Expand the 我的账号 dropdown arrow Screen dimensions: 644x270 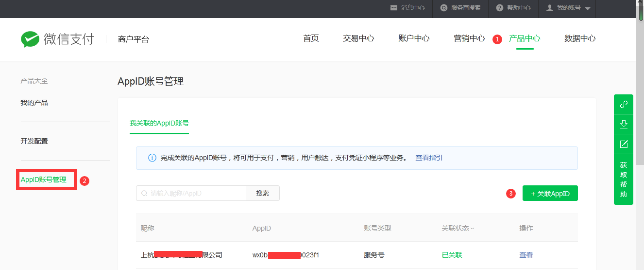588,9
